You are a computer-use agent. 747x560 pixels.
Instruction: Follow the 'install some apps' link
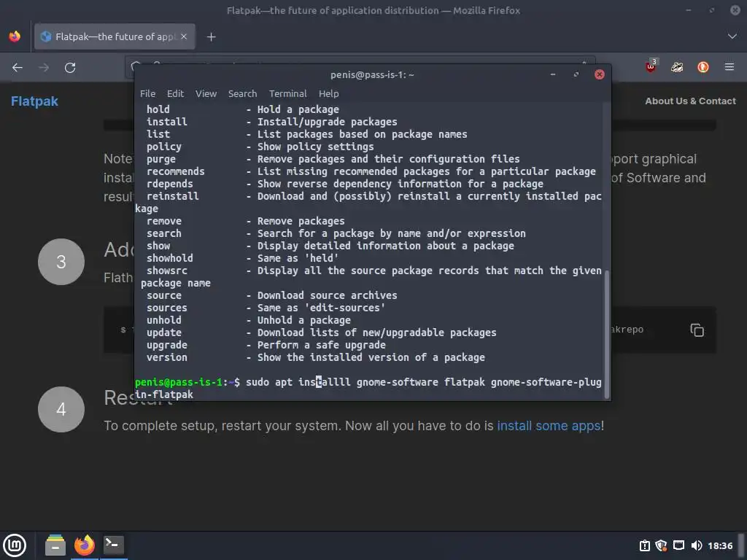(549, 425)
